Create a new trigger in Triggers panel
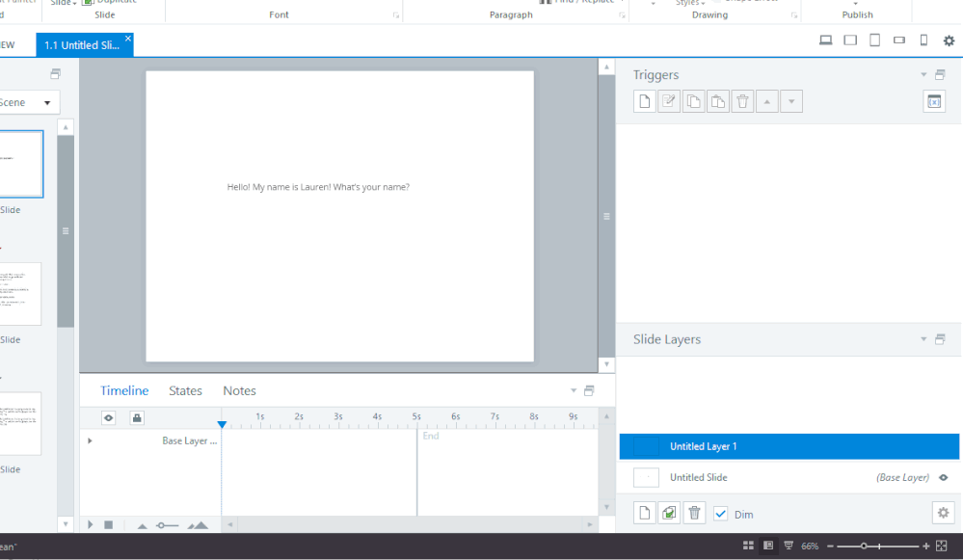Image resolution: width=963 pixels, height=560 pixels. click(645, 101)
